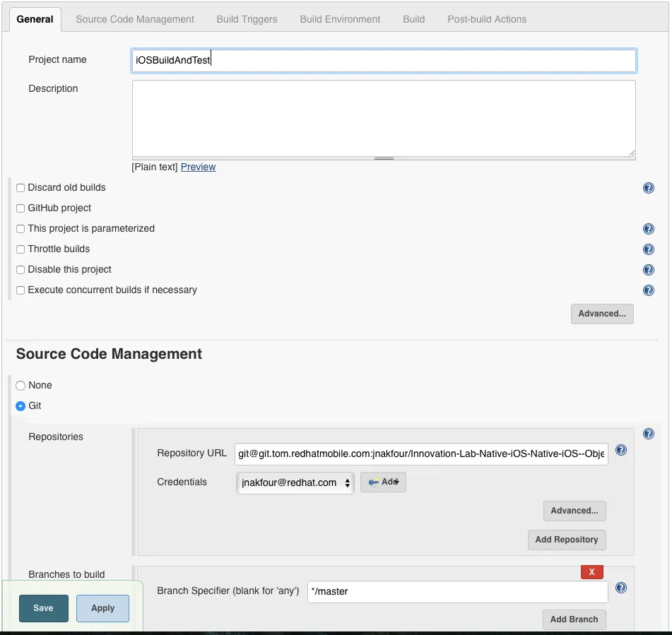Image resolution: width=672 pixels, height=635 pixels.
Task: Remove the branch with the red X
Action: pos(591,571)
